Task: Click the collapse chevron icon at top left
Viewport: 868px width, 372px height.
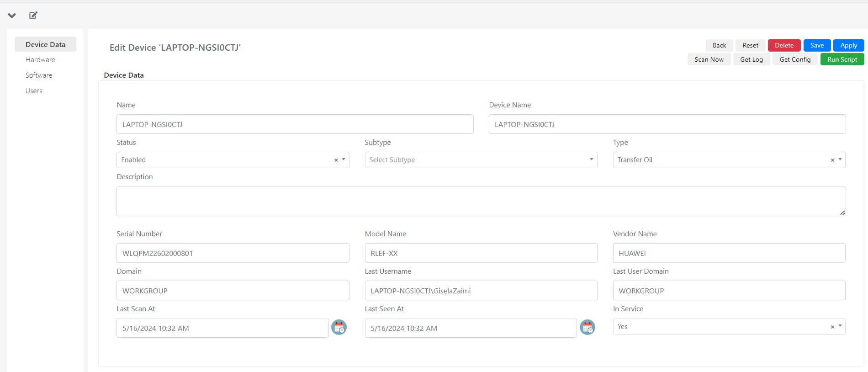Action: [x=12, y=16]
